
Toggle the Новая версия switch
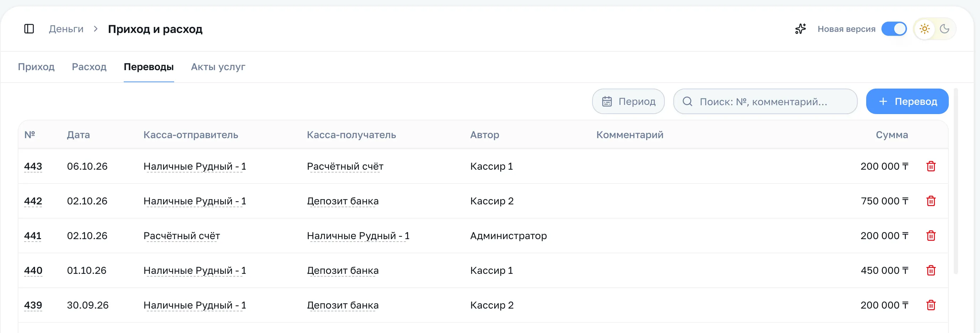tap(894, 29)
